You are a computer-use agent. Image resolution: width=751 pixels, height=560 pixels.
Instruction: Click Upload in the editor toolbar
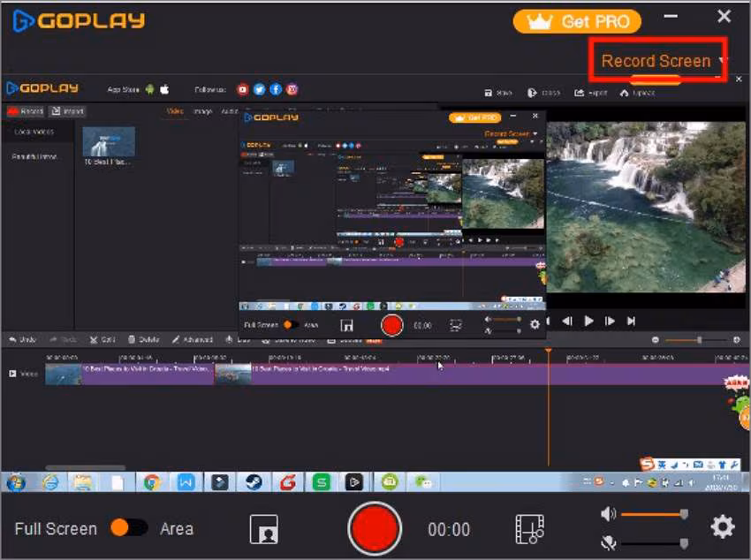click(637, 93)
